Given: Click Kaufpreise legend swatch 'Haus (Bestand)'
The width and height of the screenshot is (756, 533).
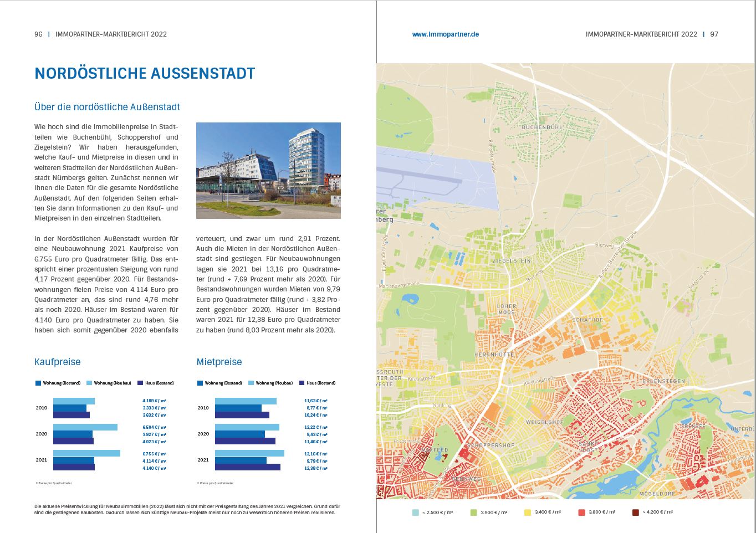Looking at the screenshot, I should tap(140, 383).
